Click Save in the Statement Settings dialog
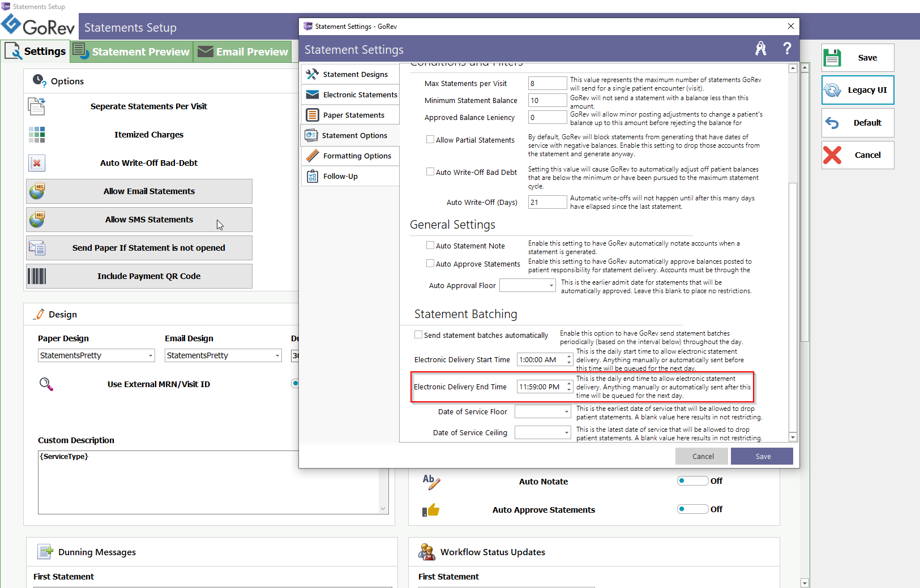 tap(762, 456)
